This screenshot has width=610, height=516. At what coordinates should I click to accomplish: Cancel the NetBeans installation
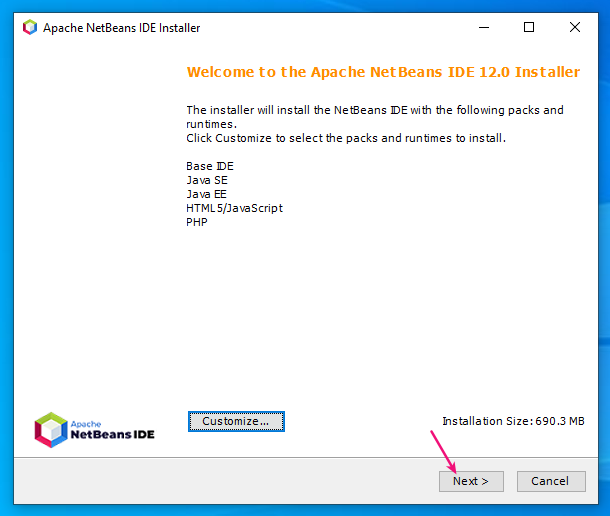pos(550,481)
